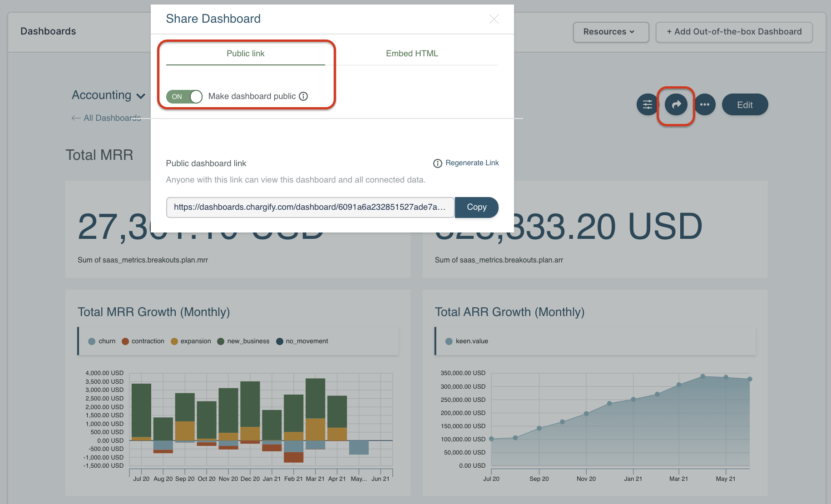Open the Resources dropdown menu
Image resolution: width=831 pixels, height=504 pixels.
[610, 32]
